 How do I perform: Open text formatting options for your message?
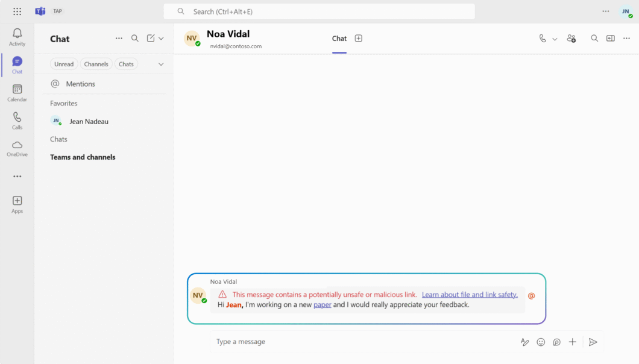tap(524, 342)
